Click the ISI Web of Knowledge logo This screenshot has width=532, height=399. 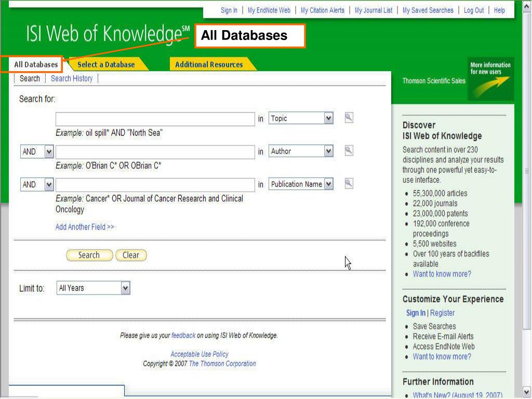(x=108, y=33)
